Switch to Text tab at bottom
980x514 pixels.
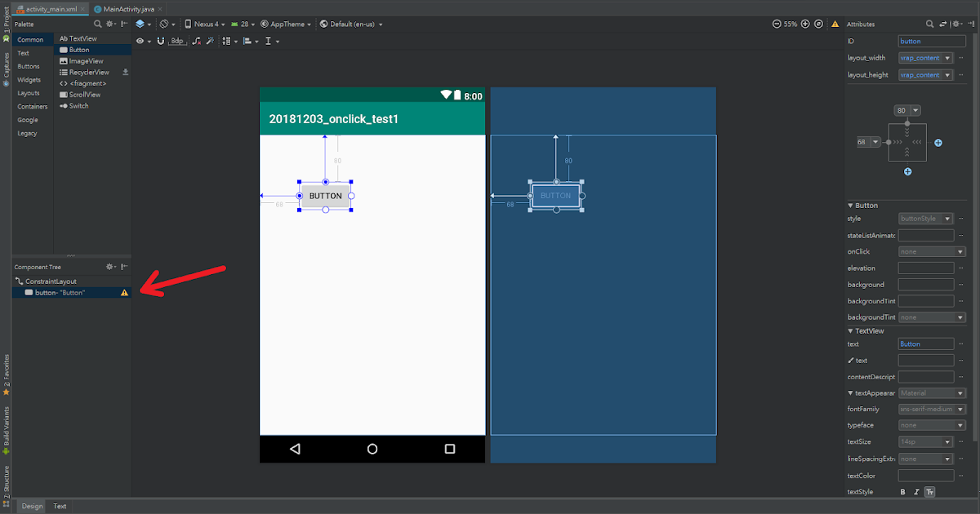coord(60,506)
